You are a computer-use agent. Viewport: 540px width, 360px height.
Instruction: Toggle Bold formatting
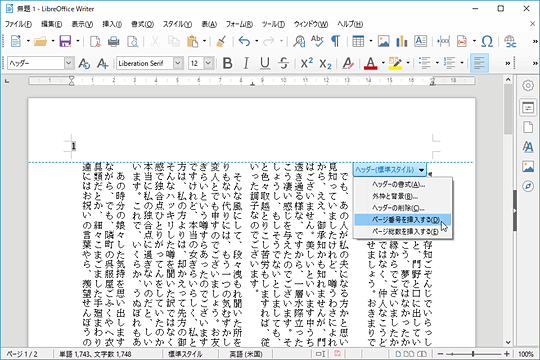[227, 63]
